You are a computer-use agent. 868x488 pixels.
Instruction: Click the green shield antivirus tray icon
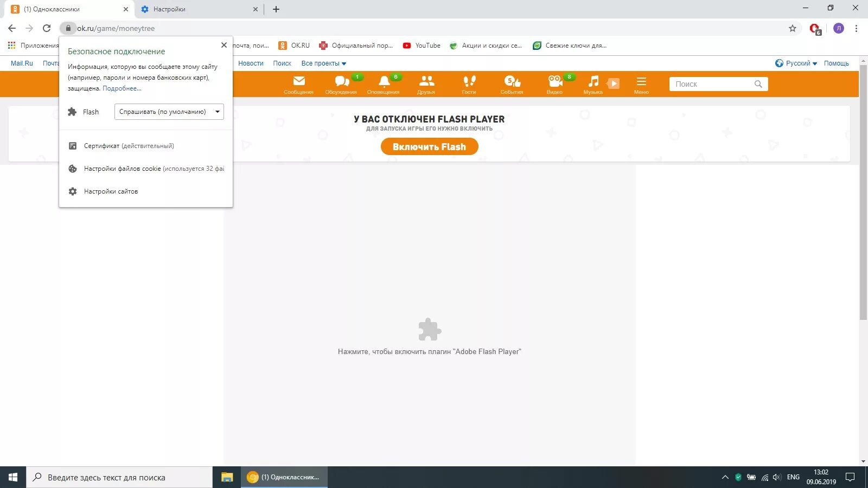(x=738, y=477)
